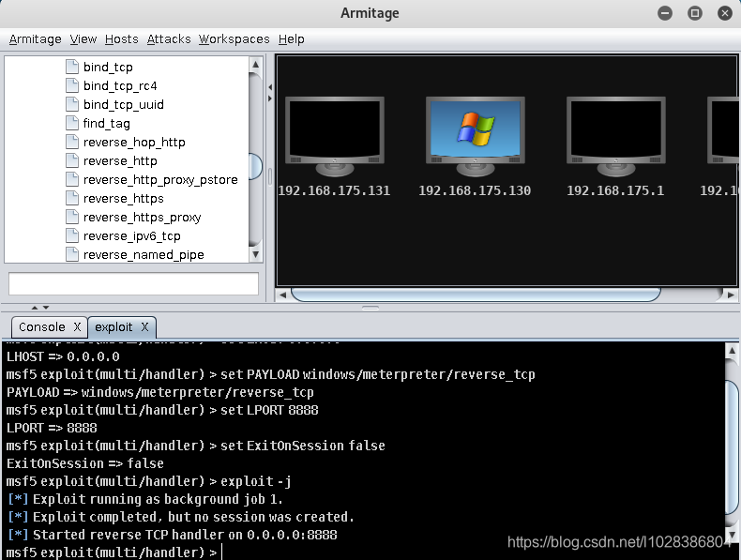Close the exploit tab with its X
This screenshot has width=741, height=560.
point(144,327)
